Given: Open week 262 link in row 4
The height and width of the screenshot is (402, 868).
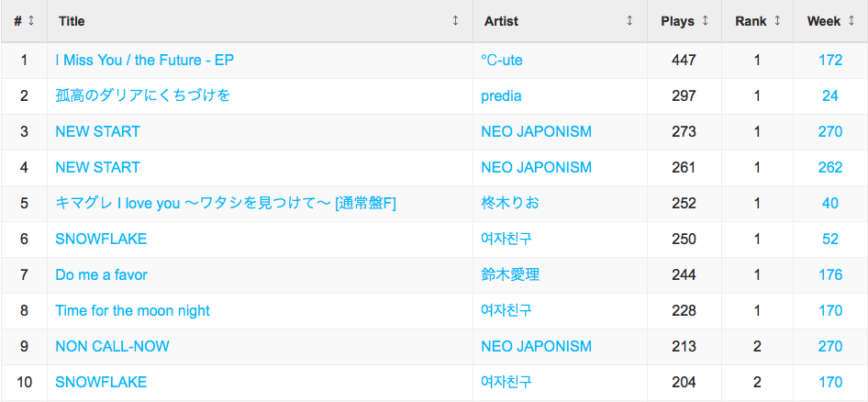Looking at the screenshot, I should point(830,167).
